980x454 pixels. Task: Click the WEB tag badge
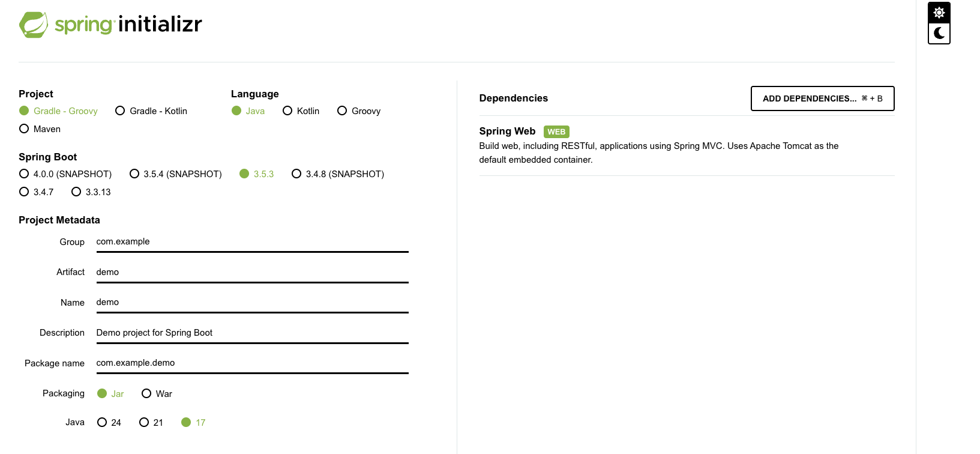pos(556,132)
